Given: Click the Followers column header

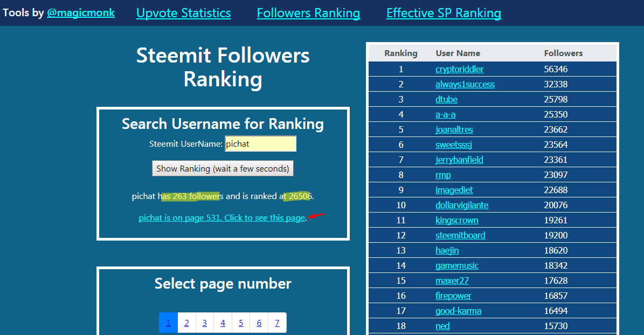Looking at the screenshot, I should click(x=563, y=53).
